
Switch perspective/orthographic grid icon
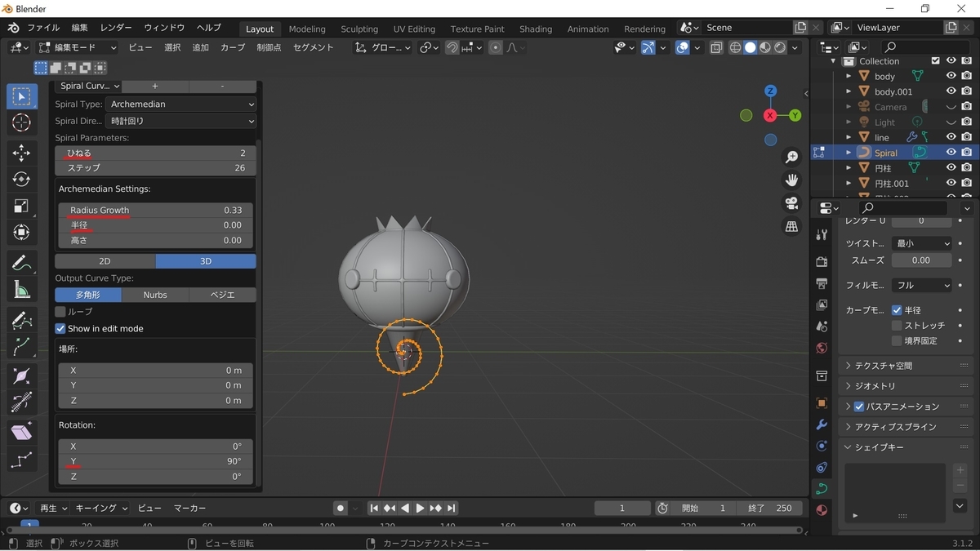[x=791, y=227]
